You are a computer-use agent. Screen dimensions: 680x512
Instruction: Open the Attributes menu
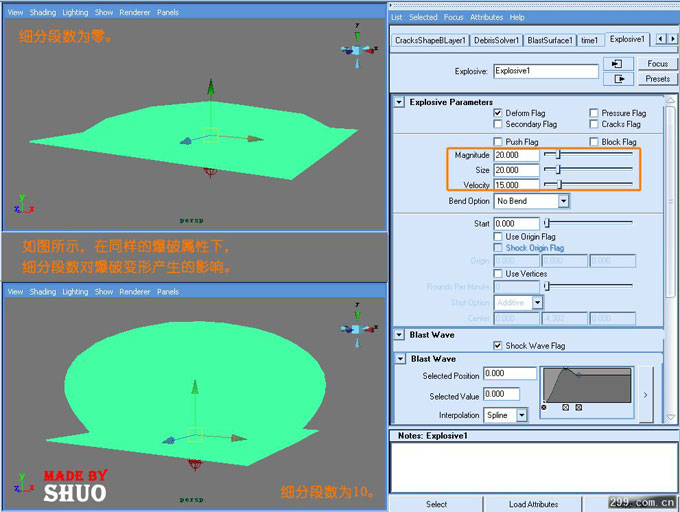[486, 17]
